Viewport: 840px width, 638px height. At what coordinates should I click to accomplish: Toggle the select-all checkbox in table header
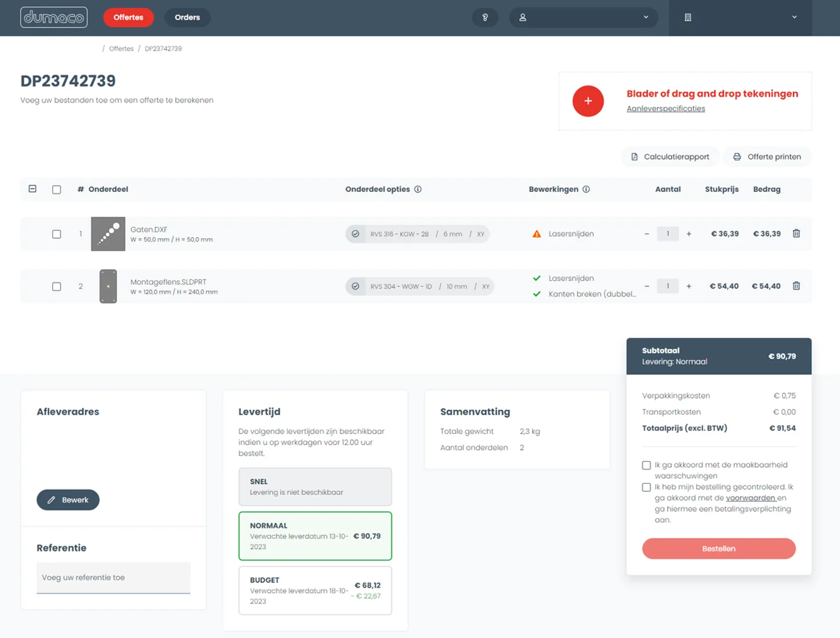(x=57, y=190)
